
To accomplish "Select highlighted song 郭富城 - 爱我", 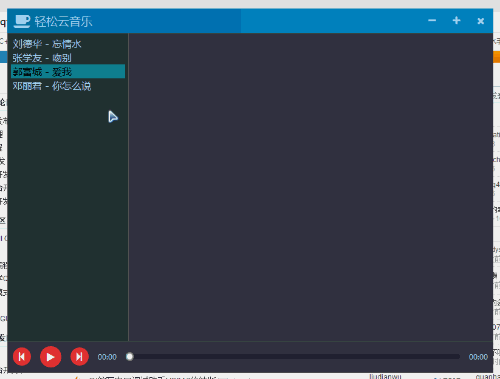I will click(68, 72).
